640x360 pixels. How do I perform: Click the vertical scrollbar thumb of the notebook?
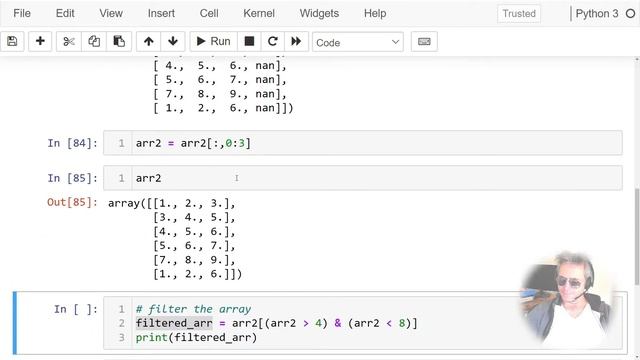tap(637, 237)
